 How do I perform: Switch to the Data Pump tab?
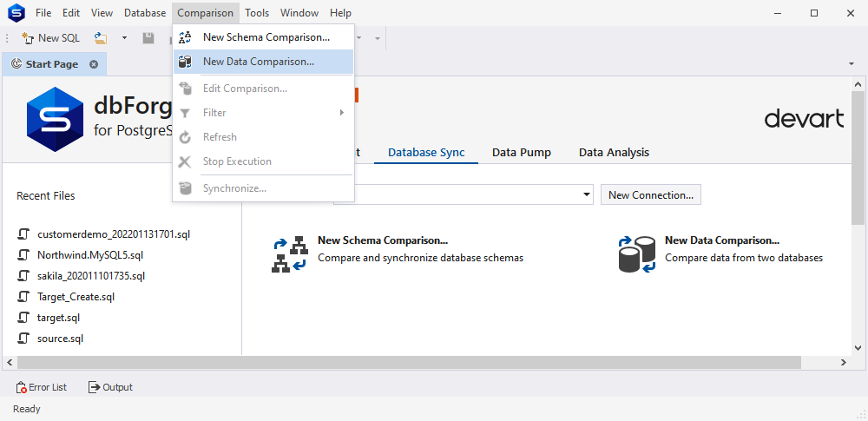click(x=522, y=152)
